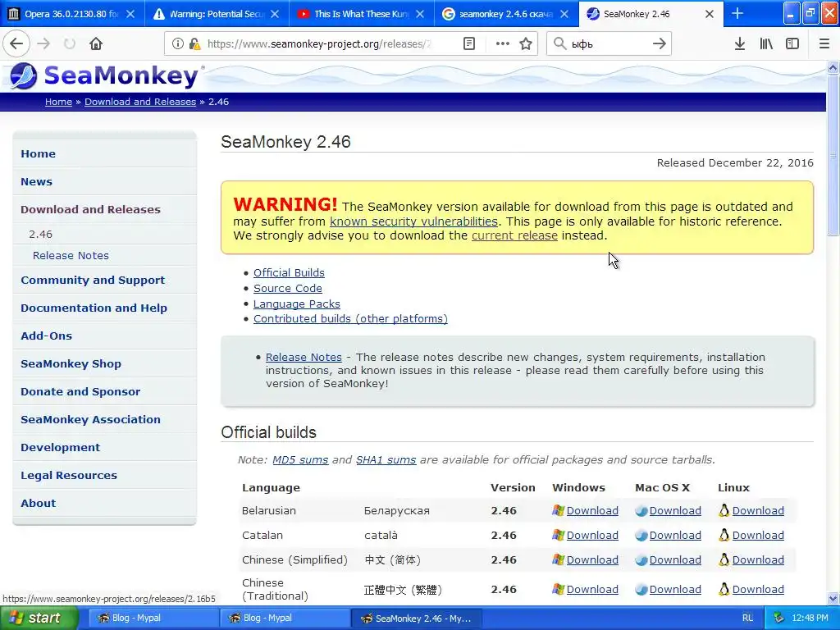Viewport: 840px width, 630px height.
Task: Close the Warning: Potential Security tab
Action: tap(275, 15)
